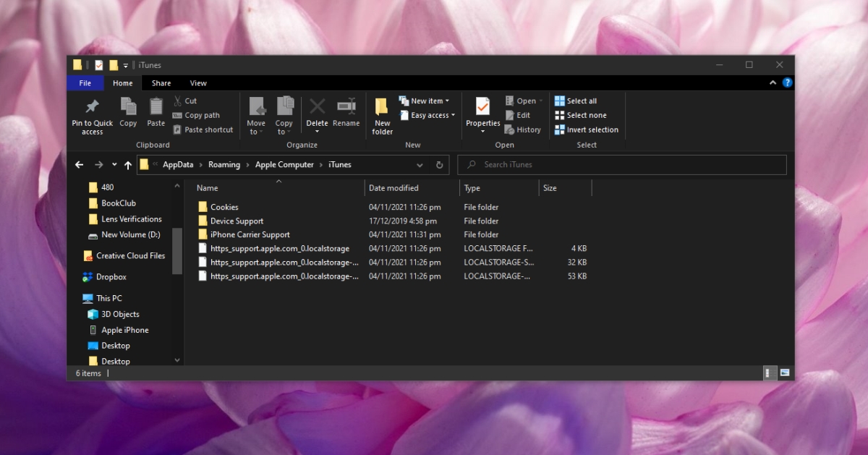Select 480 folder in navigation pane
This screenshot has width=868, height=455.
[x=107, y=187]
